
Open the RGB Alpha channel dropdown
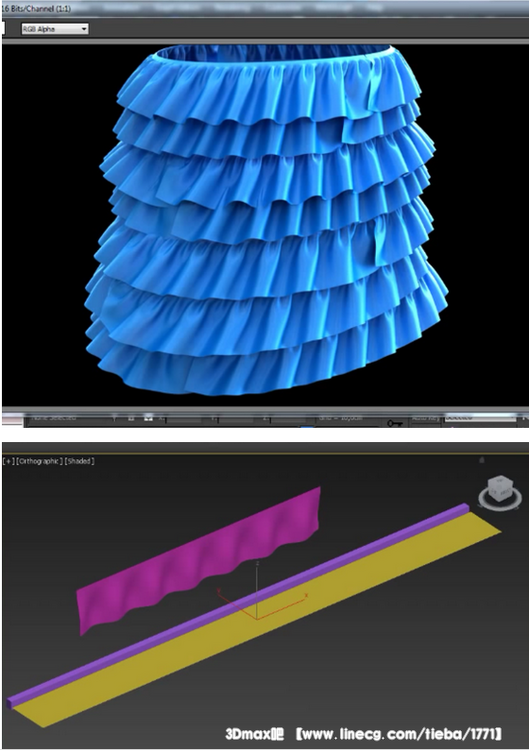point(55,29)
